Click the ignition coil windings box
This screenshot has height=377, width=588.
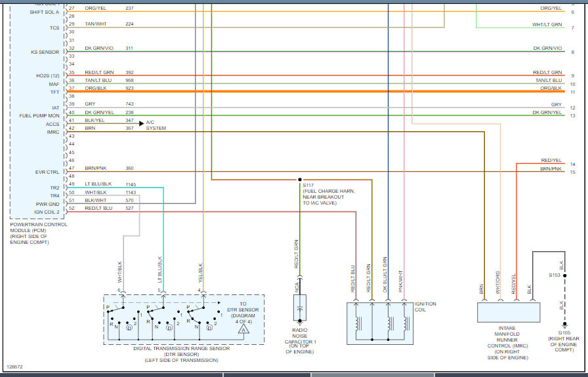381,323
